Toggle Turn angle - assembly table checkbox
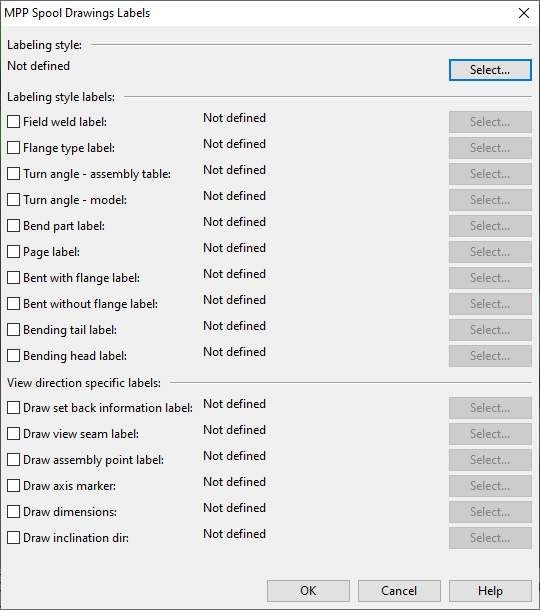 pos(14,174)
